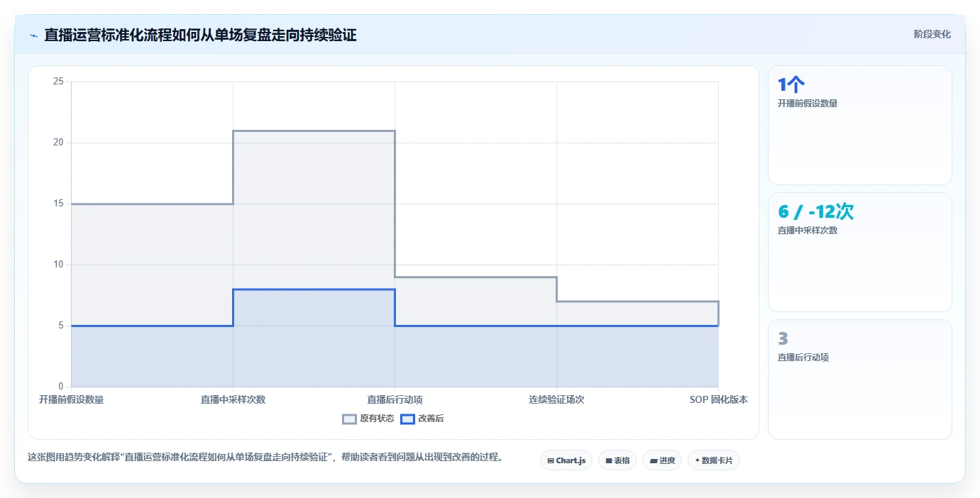Click the y-axis value 10
This screenshot has height=498, width=980.
(58, 265)
